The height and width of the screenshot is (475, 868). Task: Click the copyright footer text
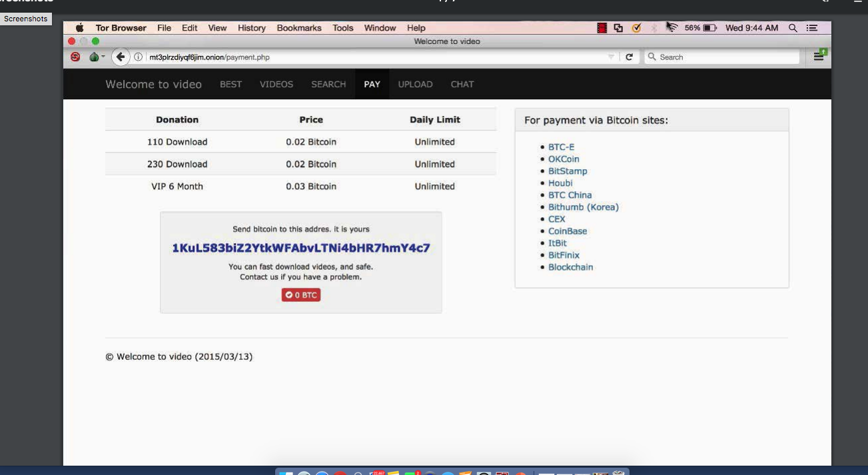click(179, 356)
